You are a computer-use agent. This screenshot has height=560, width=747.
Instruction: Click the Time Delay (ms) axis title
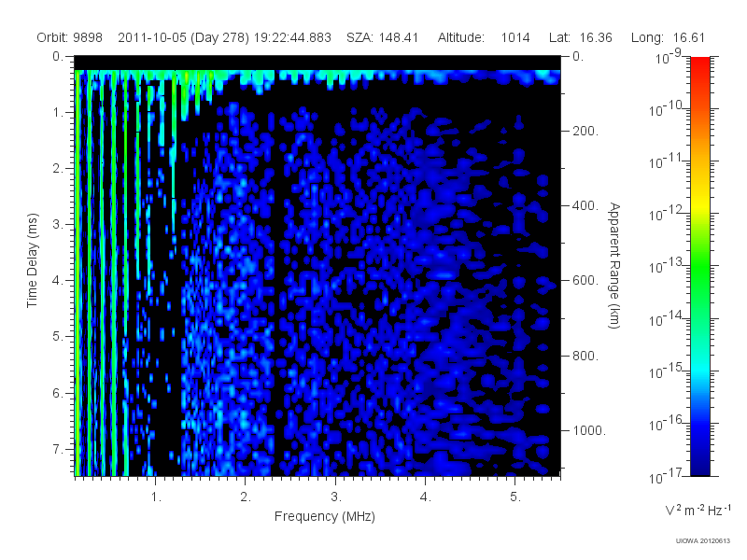tap(32, 260)
